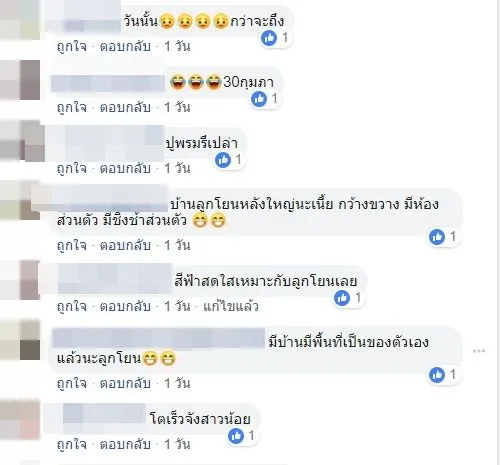Click ถูกใจ under the 30กุมภา comment
500x465 pixels.
point(72,108)
